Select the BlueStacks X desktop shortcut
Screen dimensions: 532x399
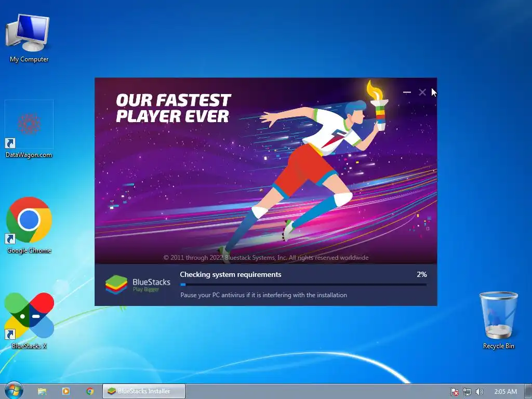click(29, 321)
